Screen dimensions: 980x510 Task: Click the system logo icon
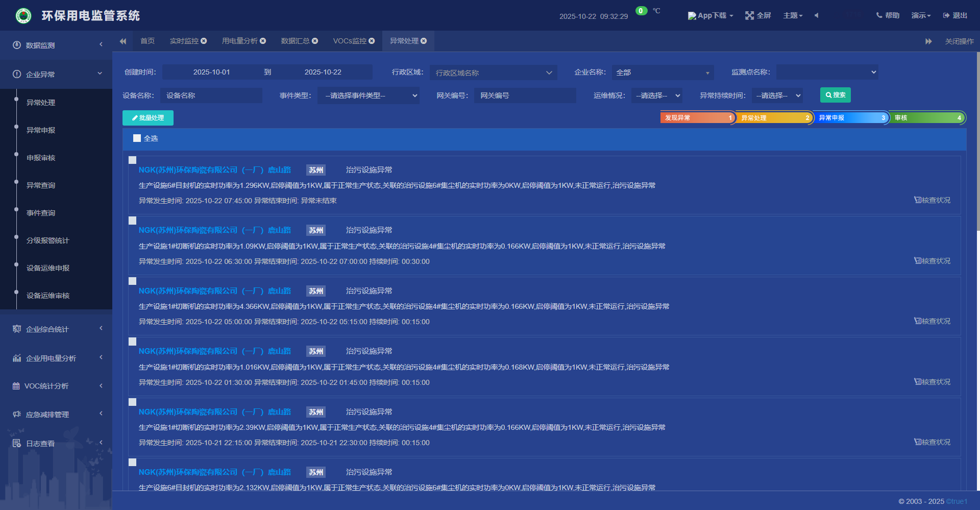point(23,16)
